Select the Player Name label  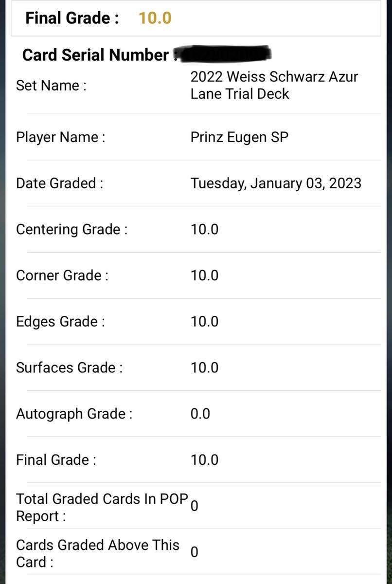[x=60, y=137]
